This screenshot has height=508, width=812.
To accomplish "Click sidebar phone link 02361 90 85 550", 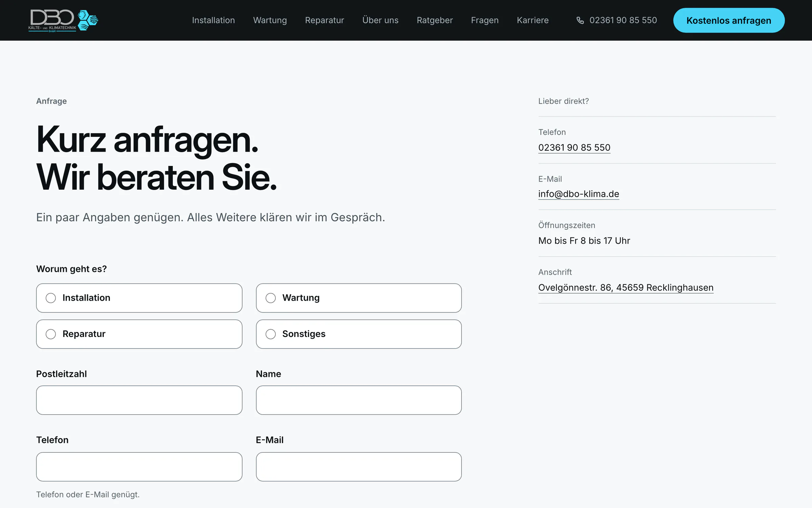I will 574,148.
